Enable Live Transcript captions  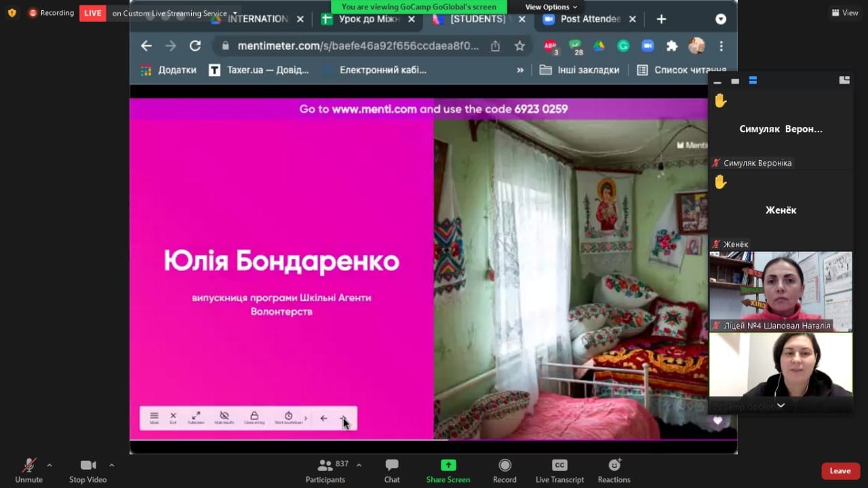coord(559,470)
